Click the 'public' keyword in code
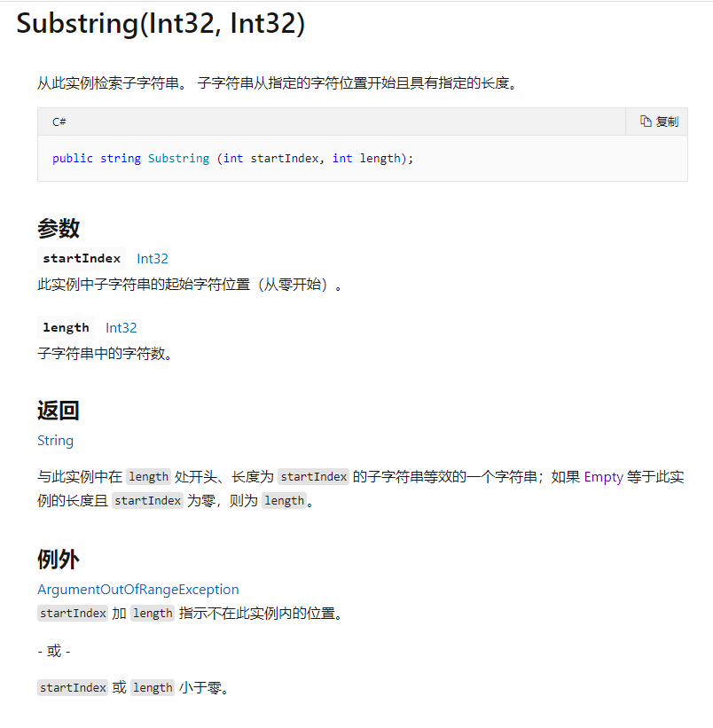The width and height of the screenshot is (713, 728). pos(73,159)
